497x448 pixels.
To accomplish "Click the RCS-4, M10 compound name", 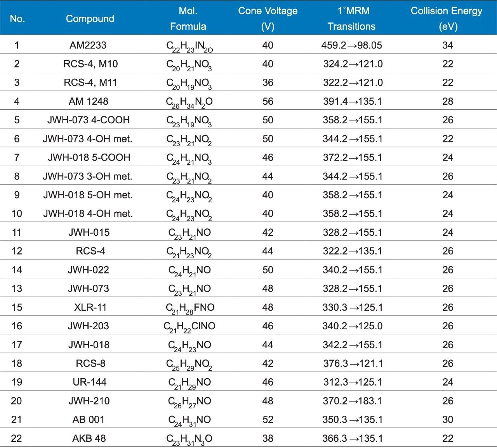I will [90, 64].
